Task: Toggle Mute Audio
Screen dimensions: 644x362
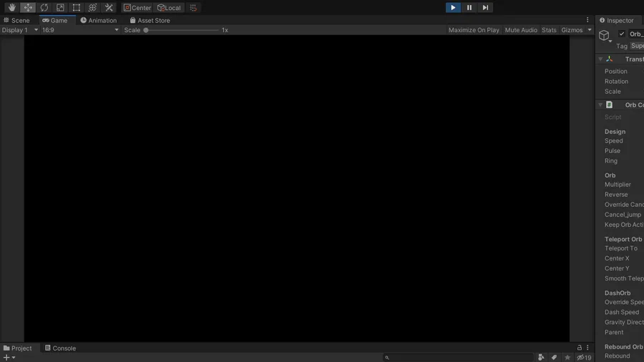Action: point(521,30)
